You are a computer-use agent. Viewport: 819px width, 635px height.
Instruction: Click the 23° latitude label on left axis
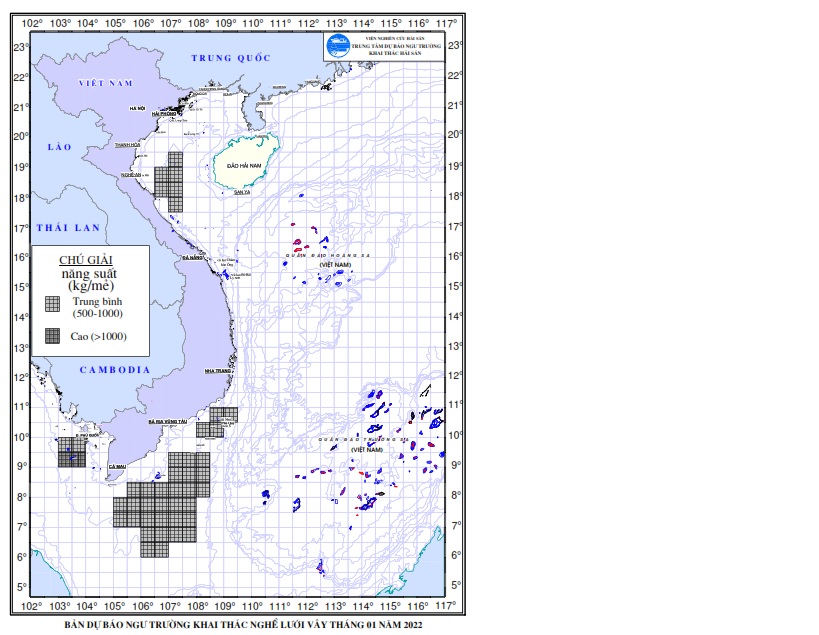(21, 48)
